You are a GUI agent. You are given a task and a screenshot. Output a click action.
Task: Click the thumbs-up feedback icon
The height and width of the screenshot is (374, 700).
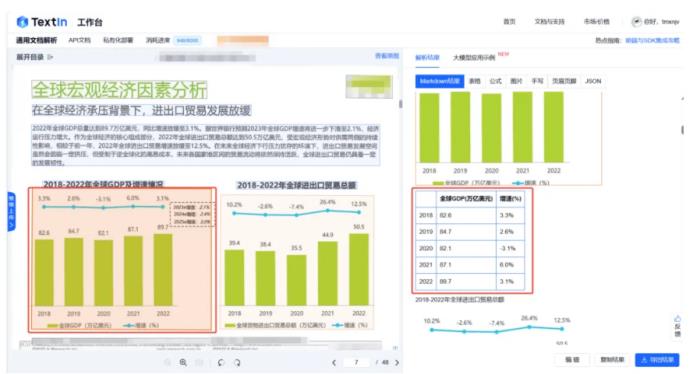(677, 319)
